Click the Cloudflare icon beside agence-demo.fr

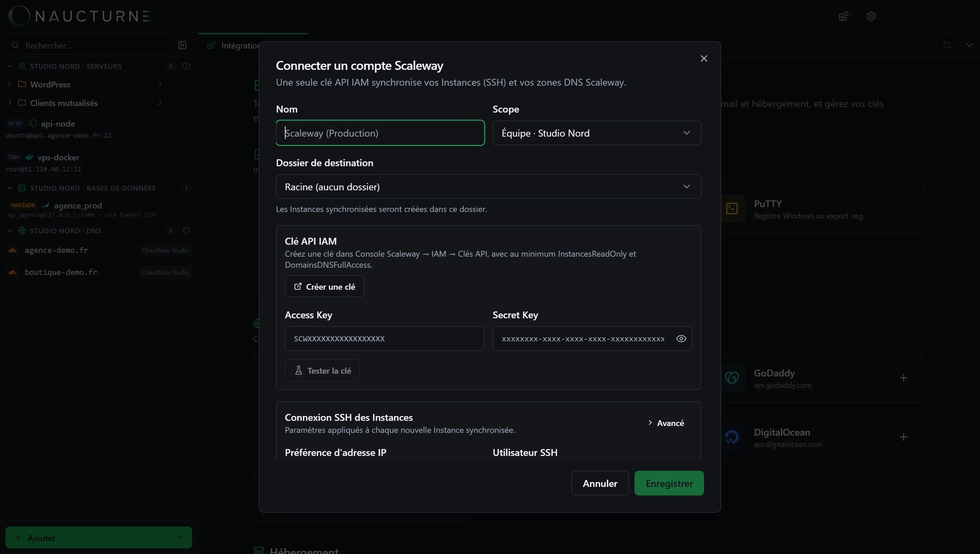coord(12,251)
